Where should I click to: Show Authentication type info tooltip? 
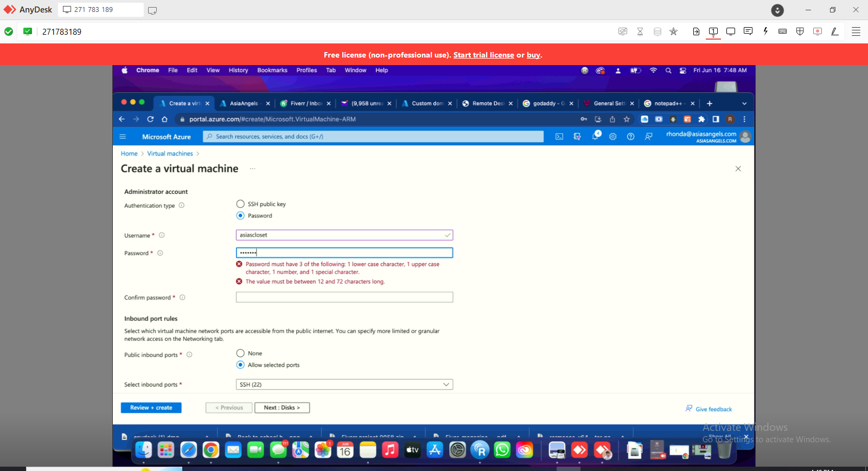tap(182, 205)
